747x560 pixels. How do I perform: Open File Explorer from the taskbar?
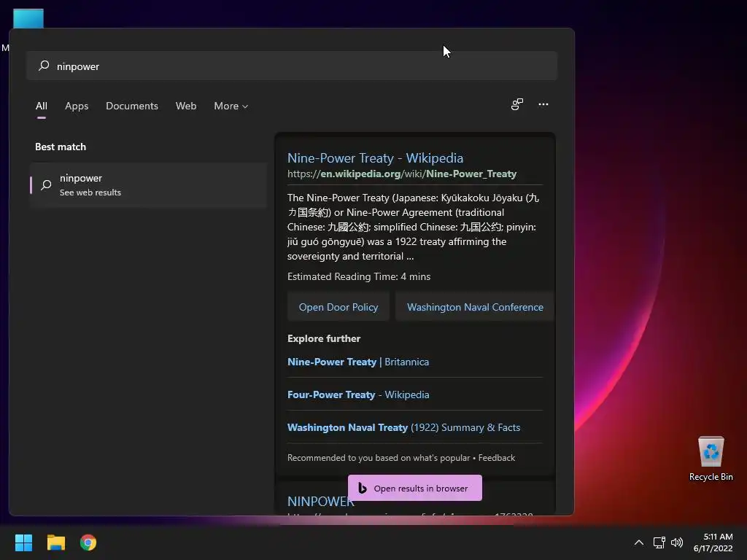coord(55,542)
